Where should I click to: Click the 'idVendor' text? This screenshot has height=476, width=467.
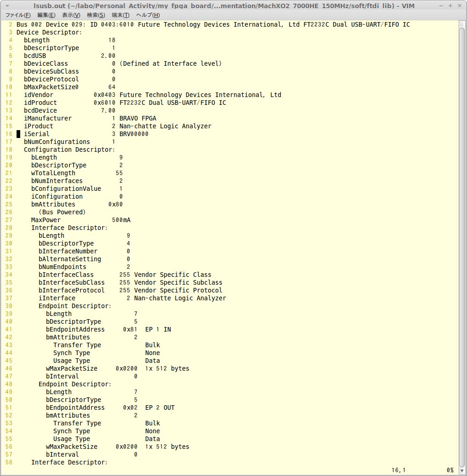click(x=39, y=95)
